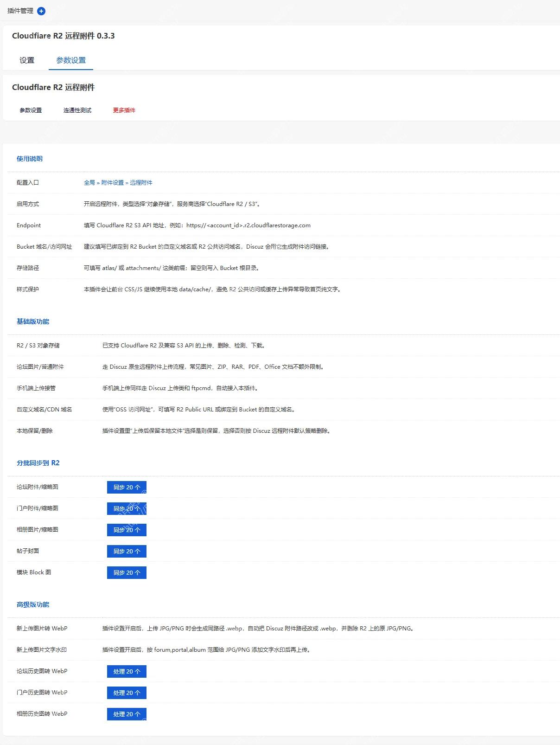Click the 自定义域名/CDN 域名 label

45,410
